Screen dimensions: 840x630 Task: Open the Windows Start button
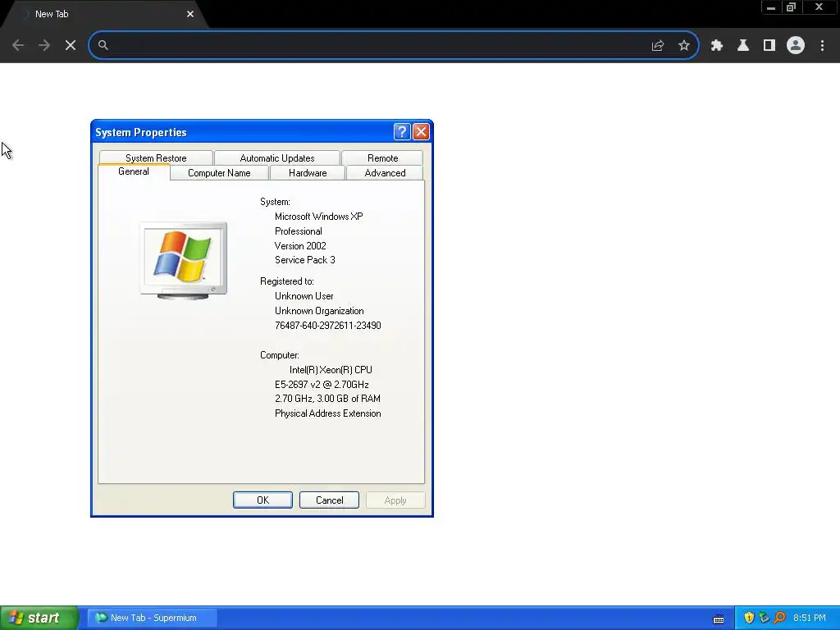39,618
